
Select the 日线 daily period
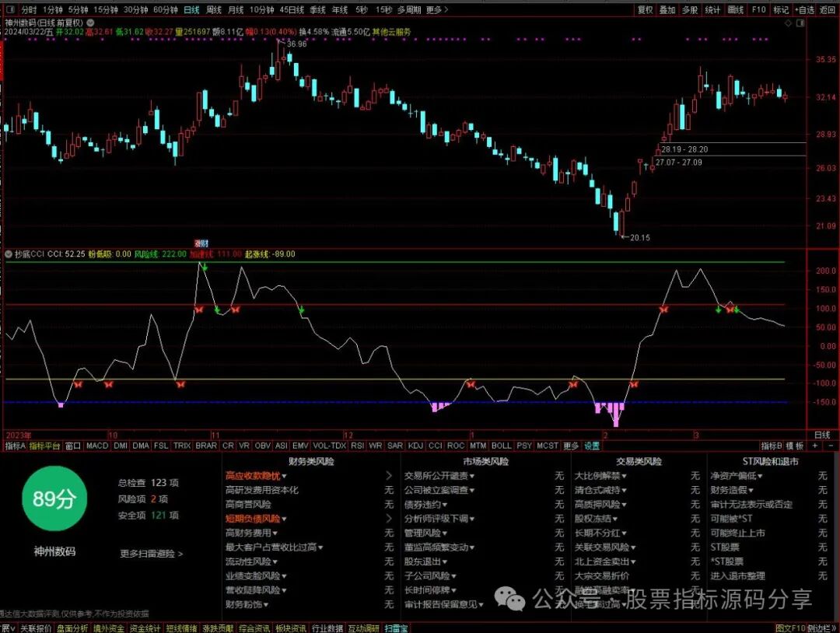(191, 9)
